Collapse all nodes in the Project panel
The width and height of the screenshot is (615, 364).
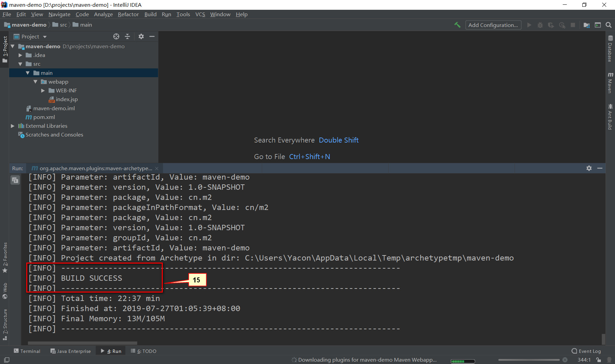coord(127,36)
